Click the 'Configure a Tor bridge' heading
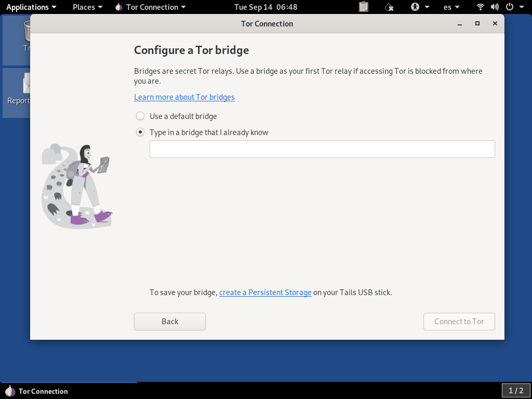 [191, 50]
